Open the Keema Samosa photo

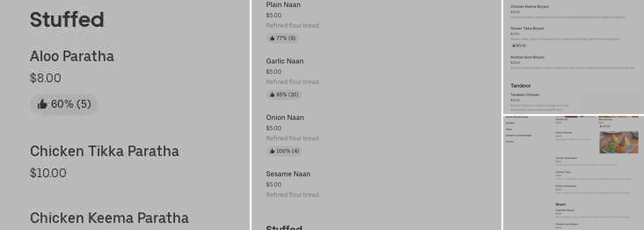point(619,142)
